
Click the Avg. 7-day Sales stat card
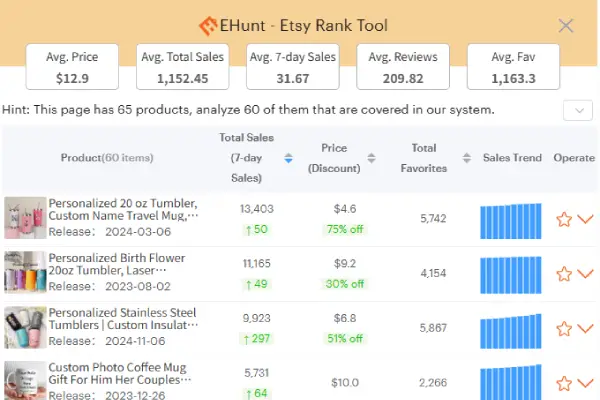(x=293, y=67)
